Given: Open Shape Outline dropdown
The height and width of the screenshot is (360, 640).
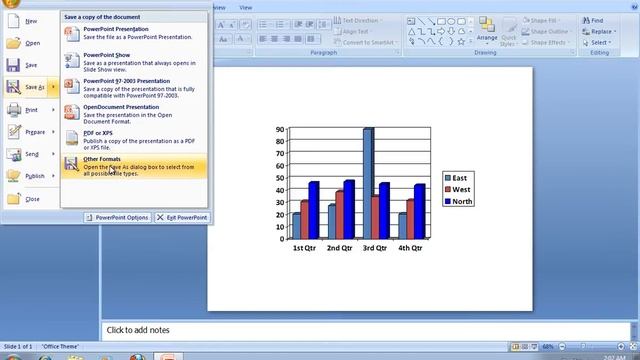Looking at the screenshot, I should click(x=547, y=31).
